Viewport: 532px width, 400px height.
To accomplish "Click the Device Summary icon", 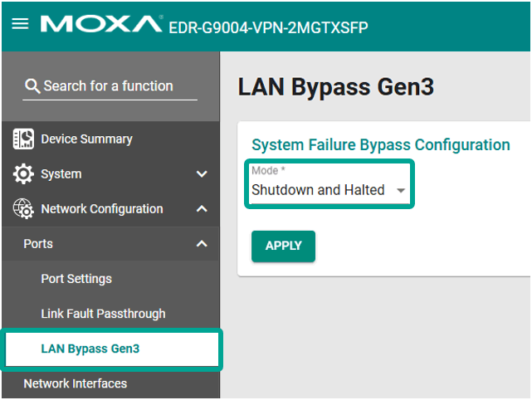I will [23, 139].
